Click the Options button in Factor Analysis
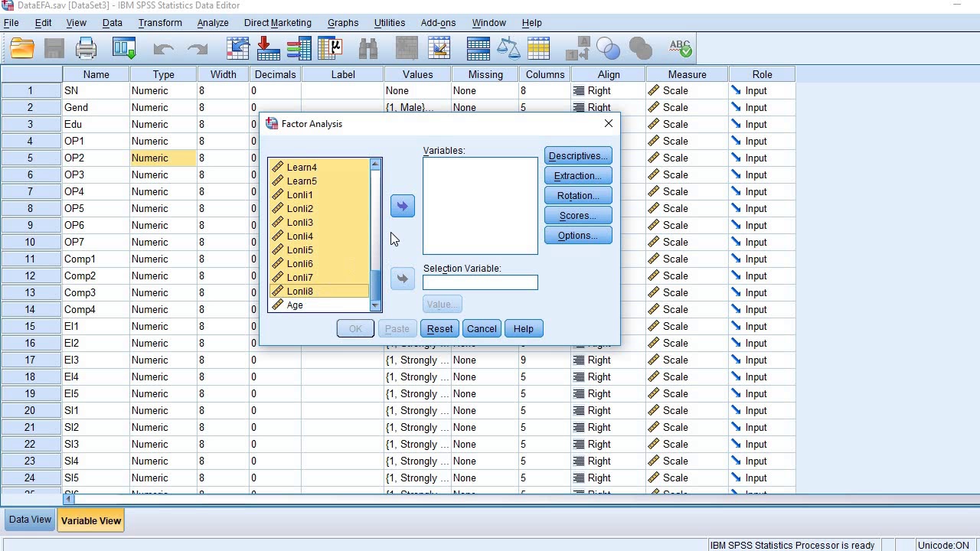The width and height of the screenshot is (980, 551). click(578, 236)
